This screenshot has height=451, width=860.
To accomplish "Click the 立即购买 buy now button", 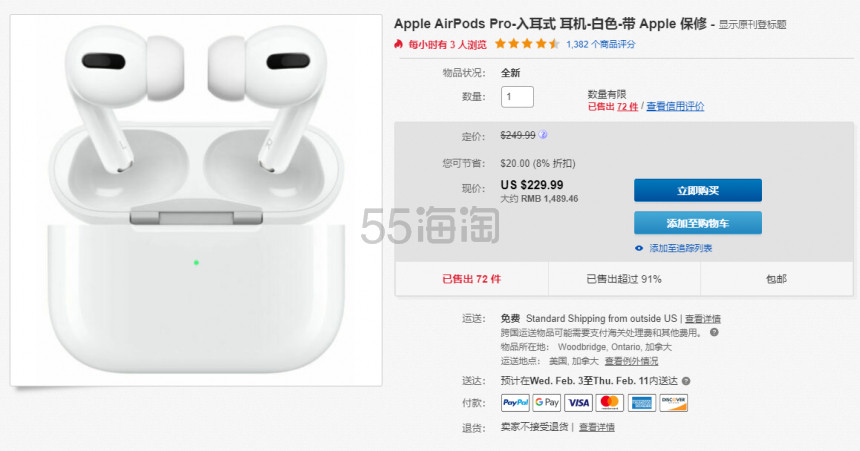I will coord(698,190).
